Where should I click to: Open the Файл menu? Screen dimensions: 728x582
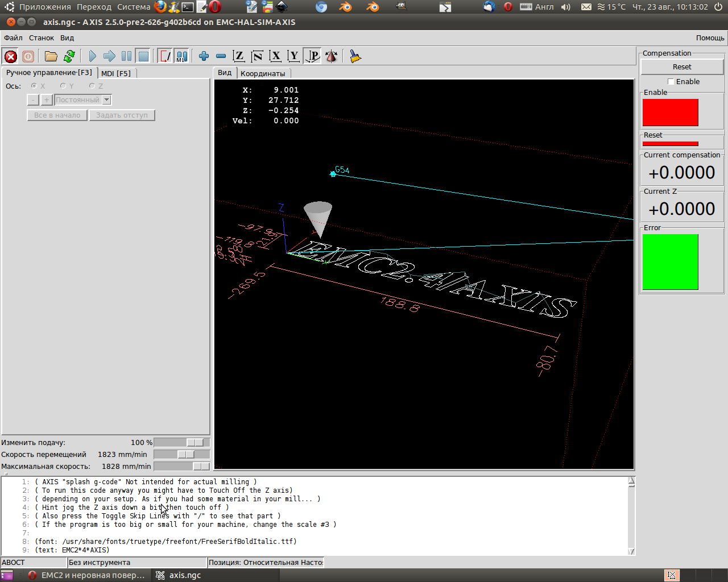pos(13,38)
